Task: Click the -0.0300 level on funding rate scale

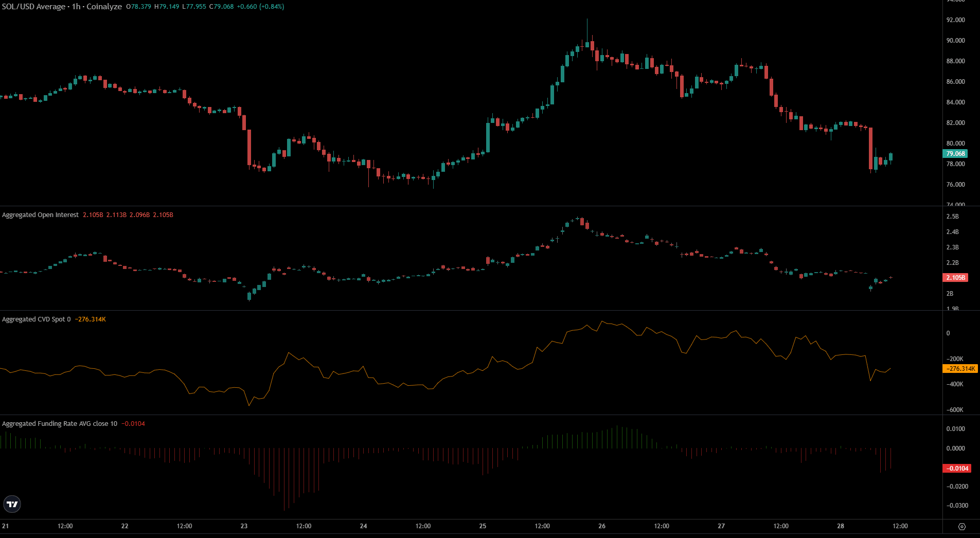Action: point(957,506)
